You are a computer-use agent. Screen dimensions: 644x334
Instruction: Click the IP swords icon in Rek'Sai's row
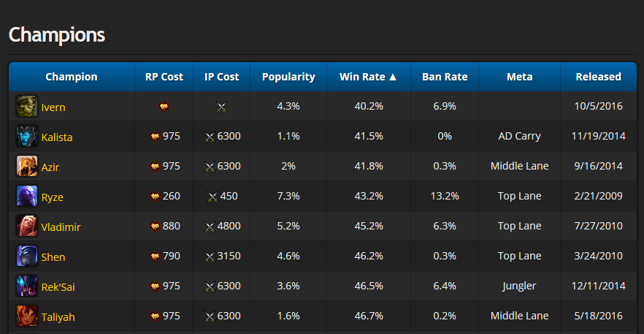pos(210,287)
